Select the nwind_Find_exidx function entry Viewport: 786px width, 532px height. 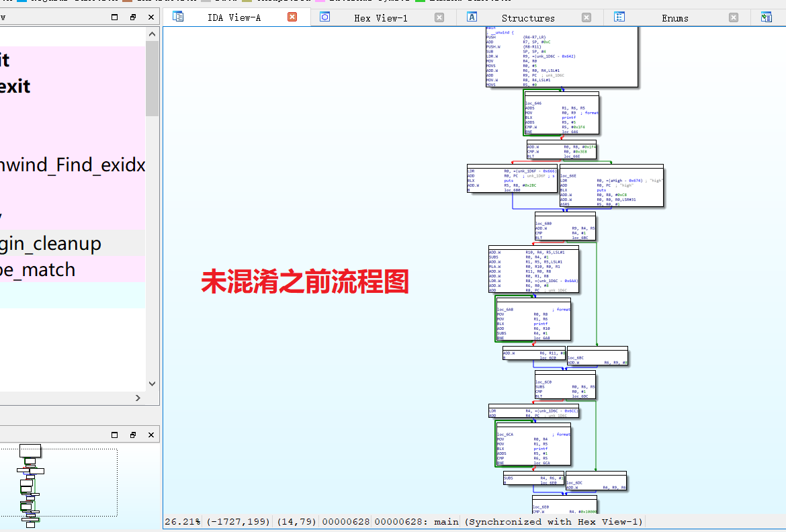(x=73, y=165)
